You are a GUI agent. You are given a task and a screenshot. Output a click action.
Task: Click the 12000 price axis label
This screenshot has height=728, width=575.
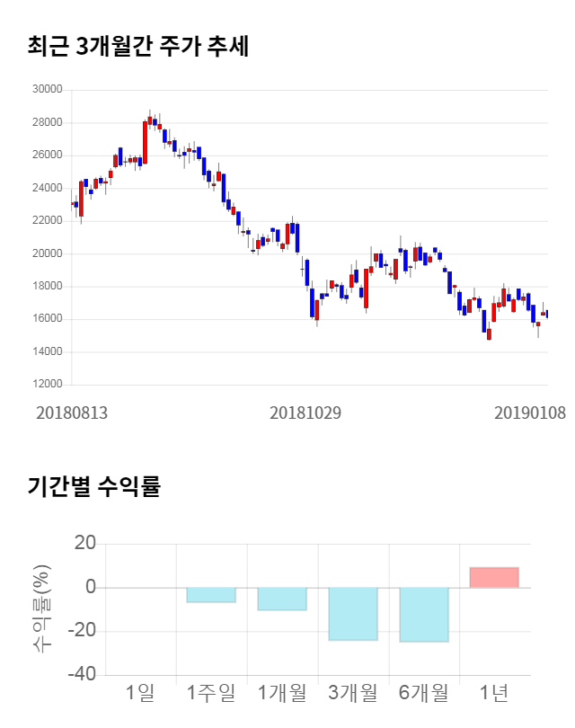(x=46, y=385)
